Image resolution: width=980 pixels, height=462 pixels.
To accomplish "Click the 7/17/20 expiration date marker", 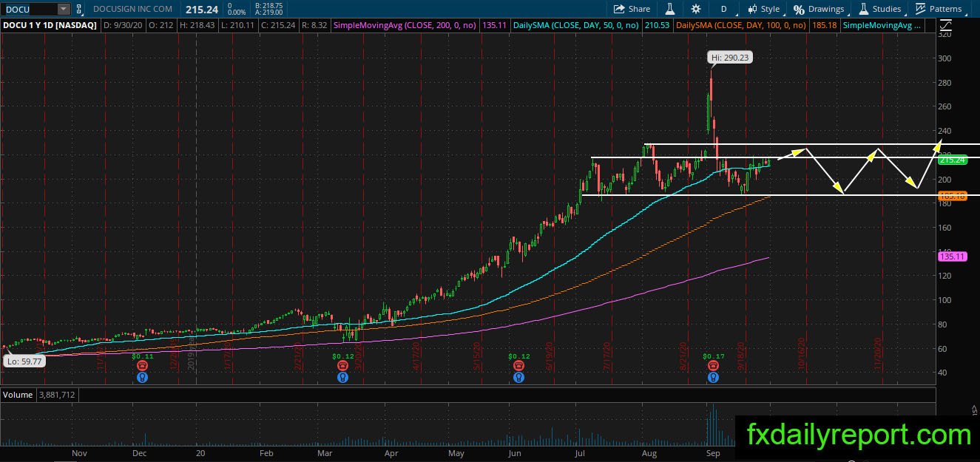I will [607, 355].
